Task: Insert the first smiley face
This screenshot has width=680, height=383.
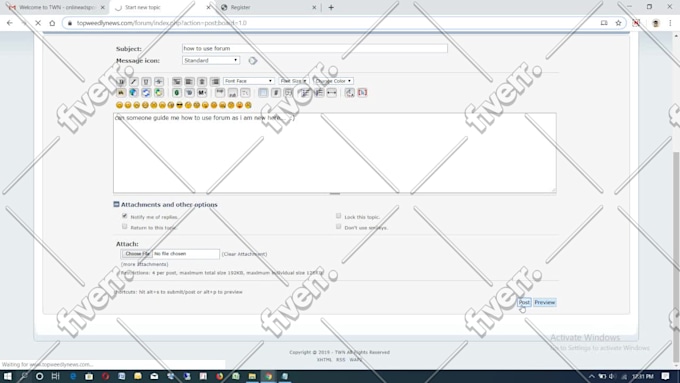Action: (119, 105)
